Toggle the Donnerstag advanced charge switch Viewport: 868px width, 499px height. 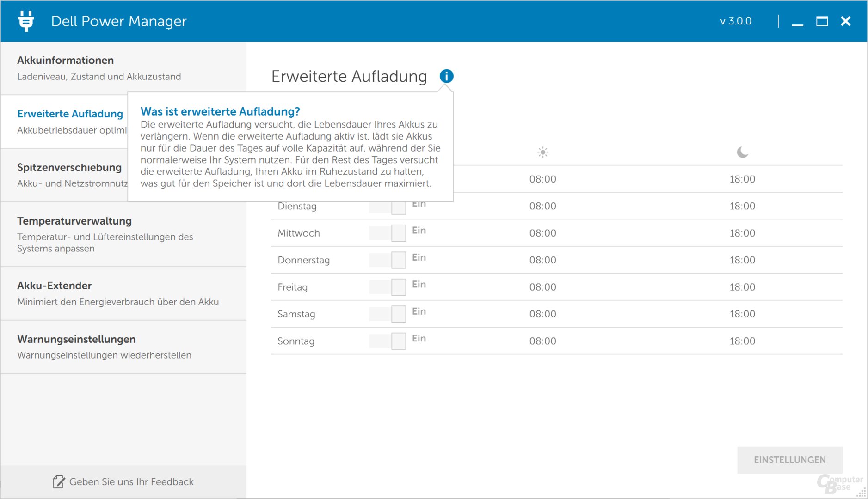[x=388, y=260]
